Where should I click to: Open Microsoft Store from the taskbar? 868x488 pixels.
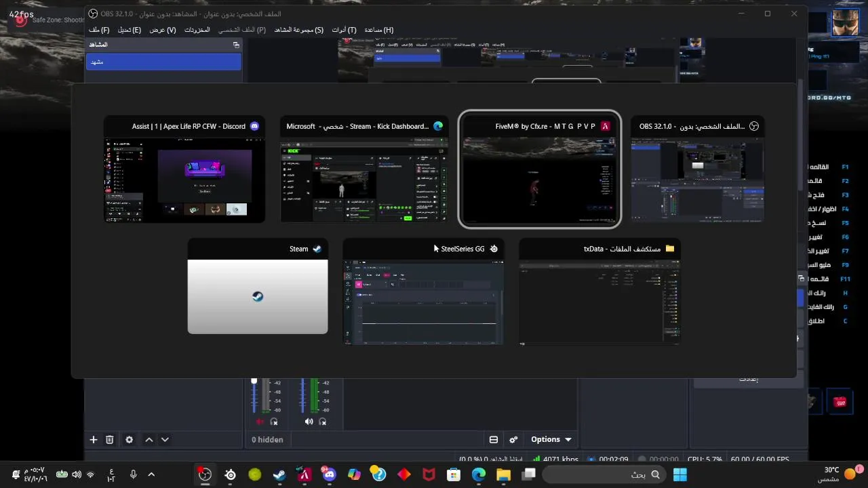tap(454, 474)
